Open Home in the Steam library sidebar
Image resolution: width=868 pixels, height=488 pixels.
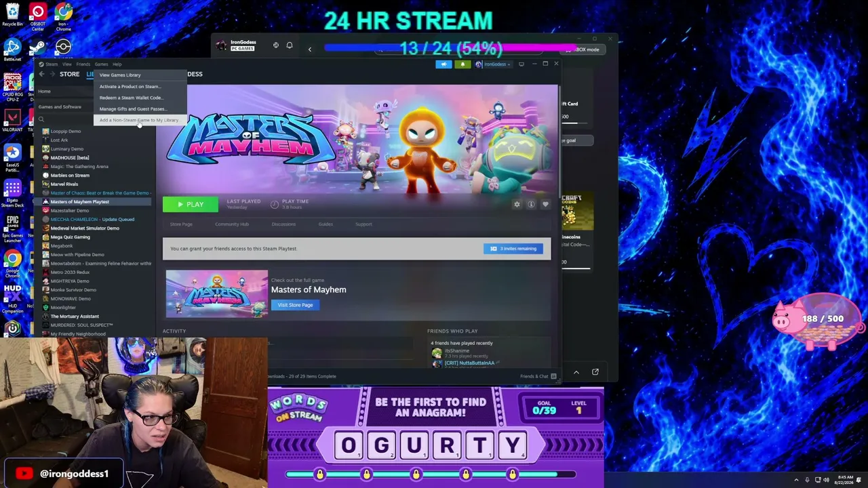click(x=44, y=91)
